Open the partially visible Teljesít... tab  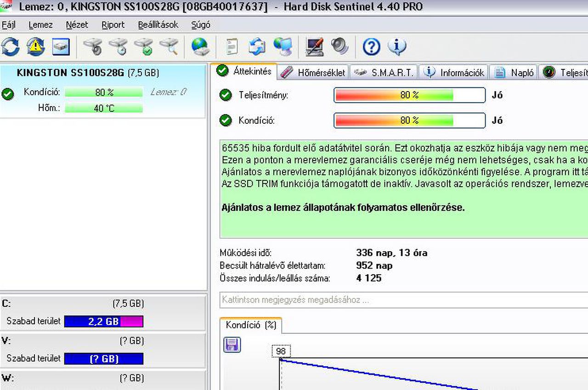pos(564,72)
